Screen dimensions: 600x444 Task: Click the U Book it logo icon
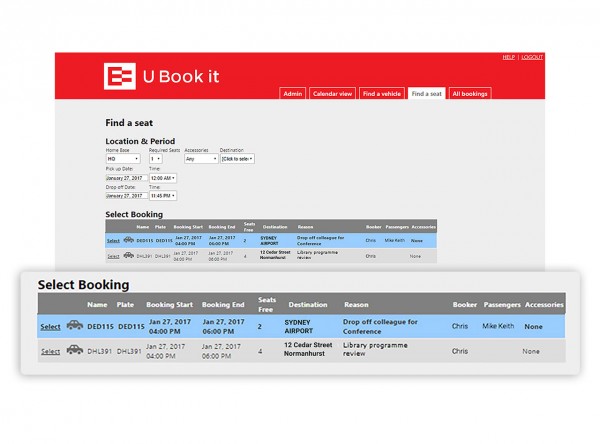(122, 78)
